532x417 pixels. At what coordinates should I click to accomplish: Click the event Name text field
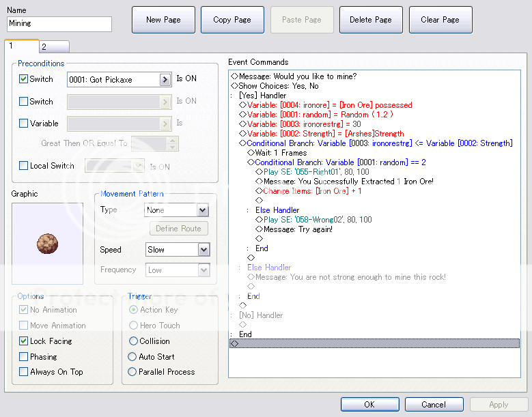(x=59, y=24)
